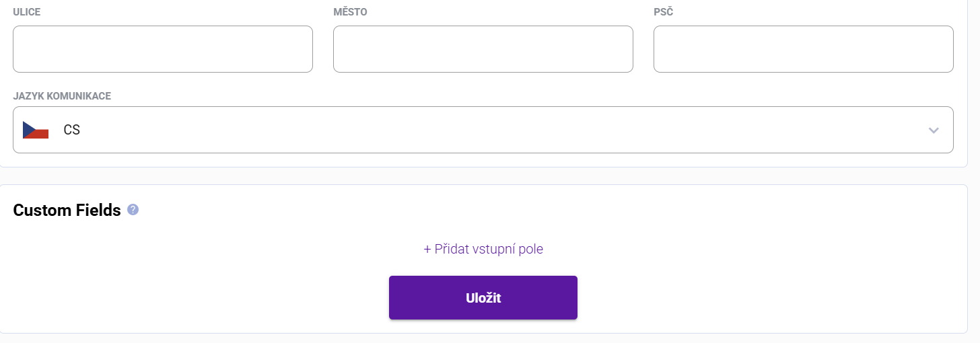Click the MĚSTO field label

(x=350, y=12)
